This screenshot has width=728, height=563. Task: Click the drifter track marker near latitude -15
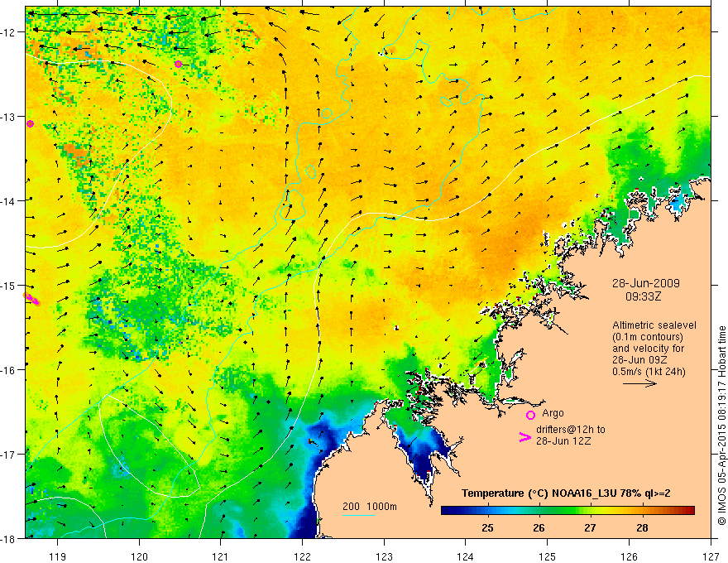pyautogui.click(x=32, y=299)
